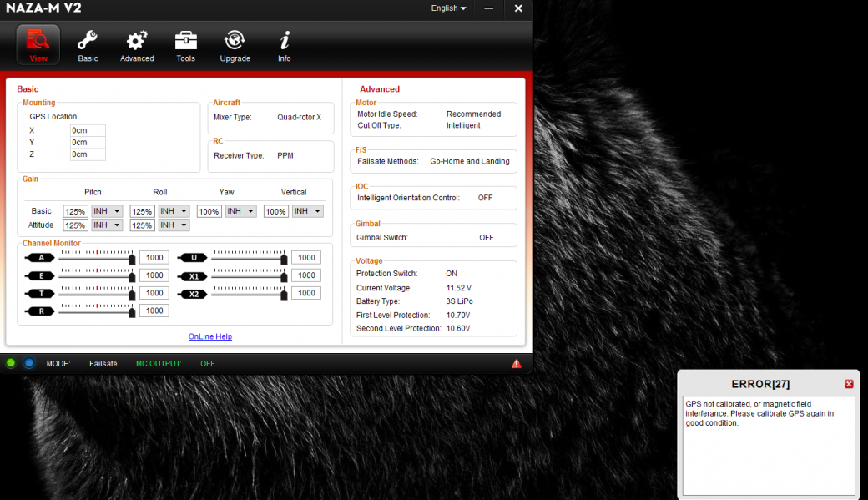Click MC OUTPUT OFF status text
Screen dimensions: 868x500
pyautogui.click(x=208, y=364)
